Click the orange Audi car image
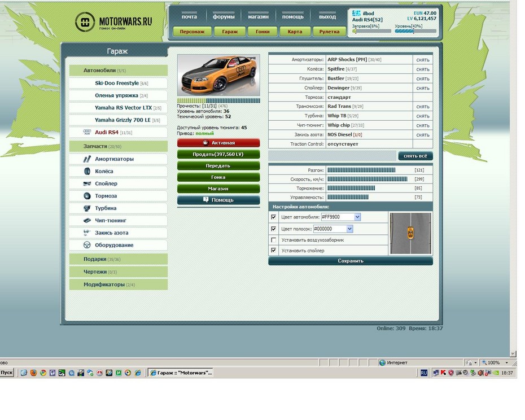The width and height of the screenshot is (525, 420). click(218, 75)
